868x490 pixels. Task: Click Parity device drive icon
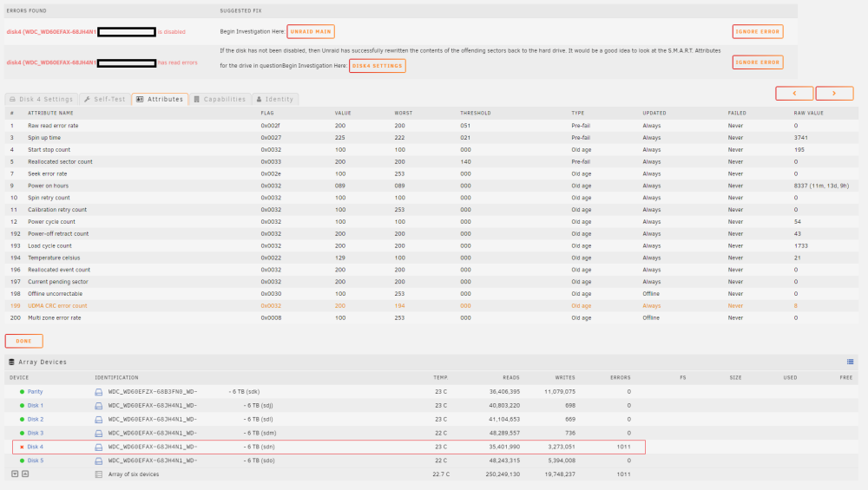(99, 392)
